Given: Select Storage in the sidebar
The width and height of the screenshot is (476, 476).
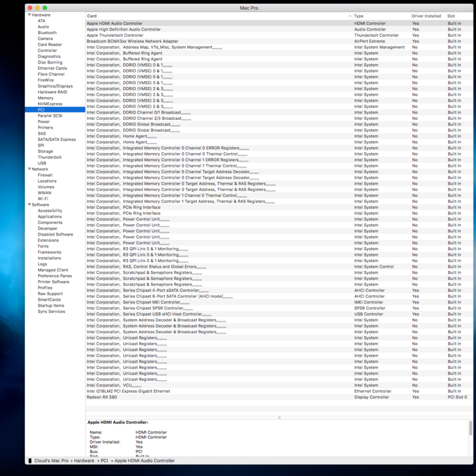Looking at the screenshot, I should [x=45, y=151].
